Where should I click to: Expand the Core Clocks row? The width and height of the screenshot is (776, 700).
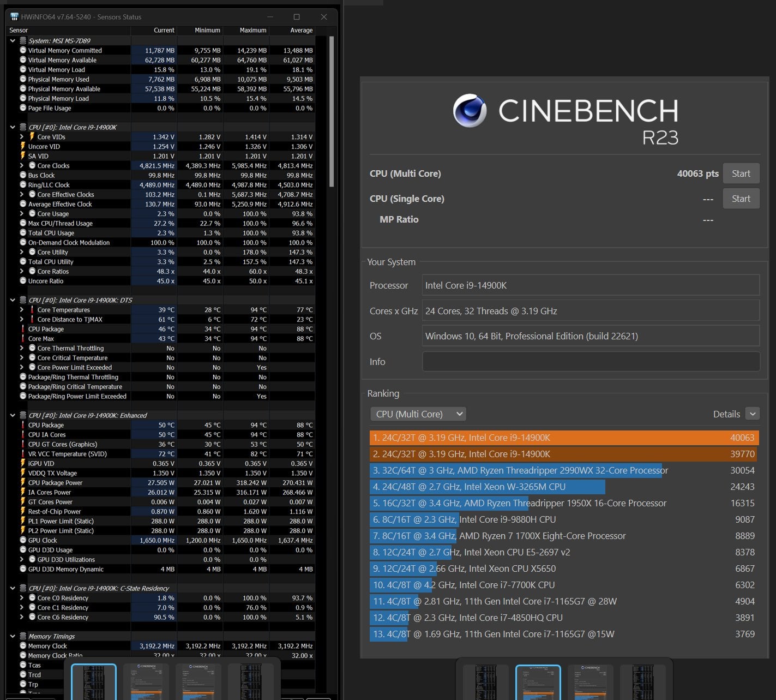22,166
